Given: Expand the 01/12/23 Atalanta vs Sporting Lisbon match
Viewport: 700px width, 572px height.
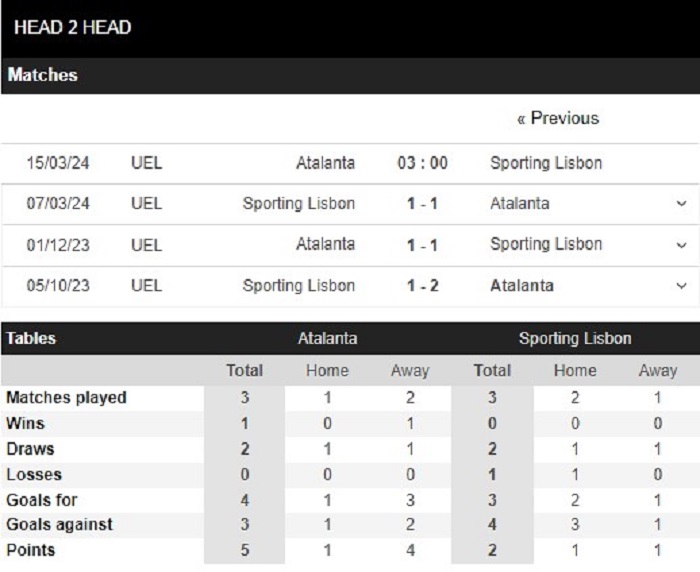Looking at the screenshot, I should (x=681, y=245).
